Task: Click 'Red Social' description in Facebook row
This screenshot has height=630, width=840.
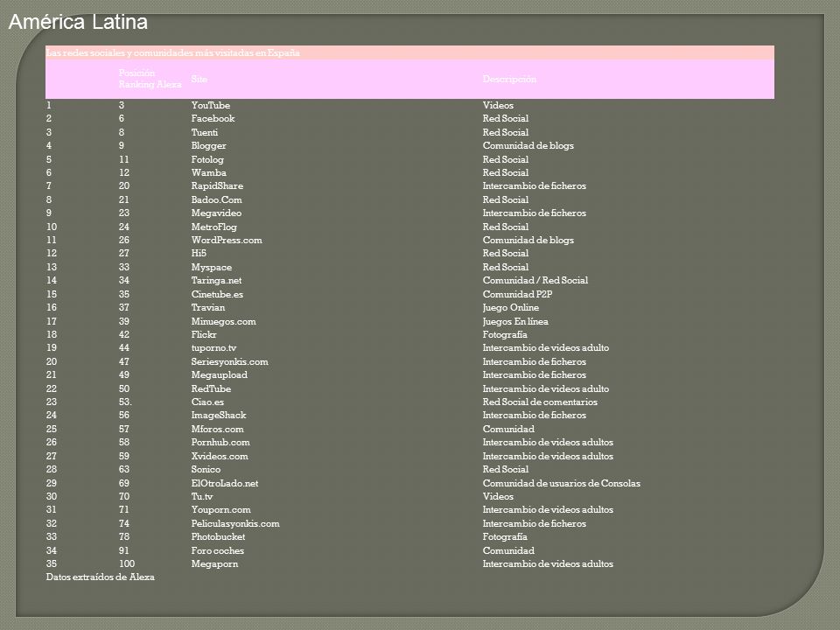Action: [x=505, y=118]
